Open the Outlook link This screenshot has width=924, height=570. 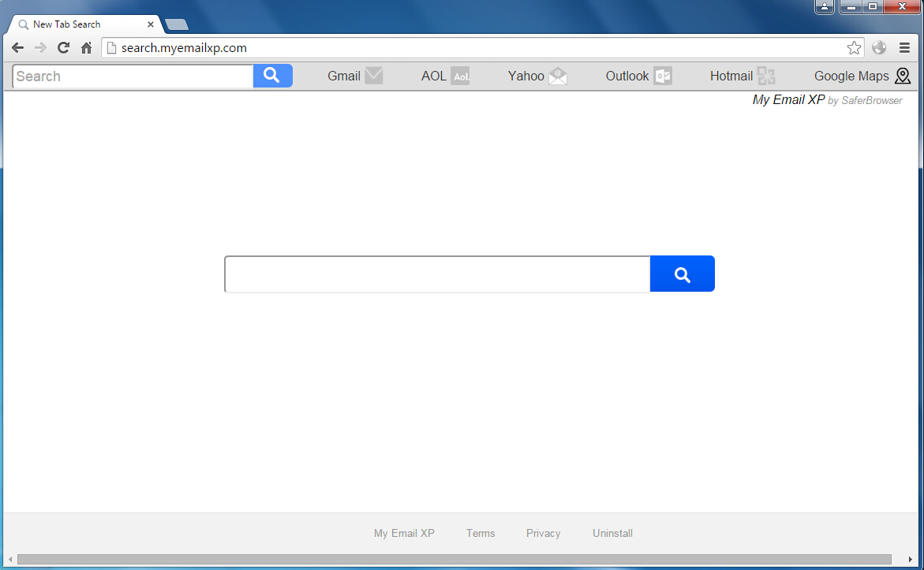coord(627,76)
